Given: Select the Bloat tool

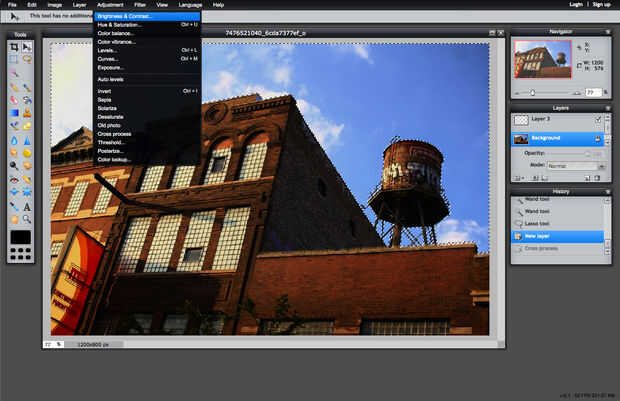Looking at the screenshot, I should pos(14,192).
